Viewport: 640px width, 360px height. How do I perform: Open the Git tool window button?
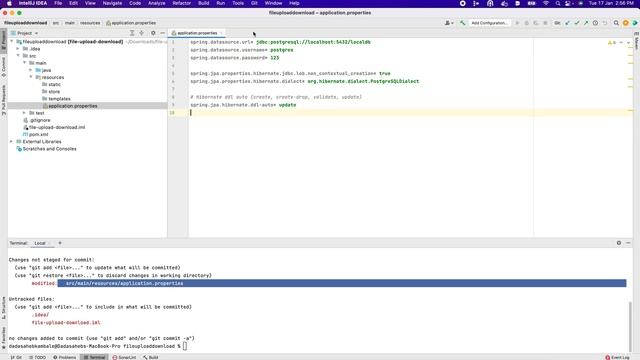point(16,357)
